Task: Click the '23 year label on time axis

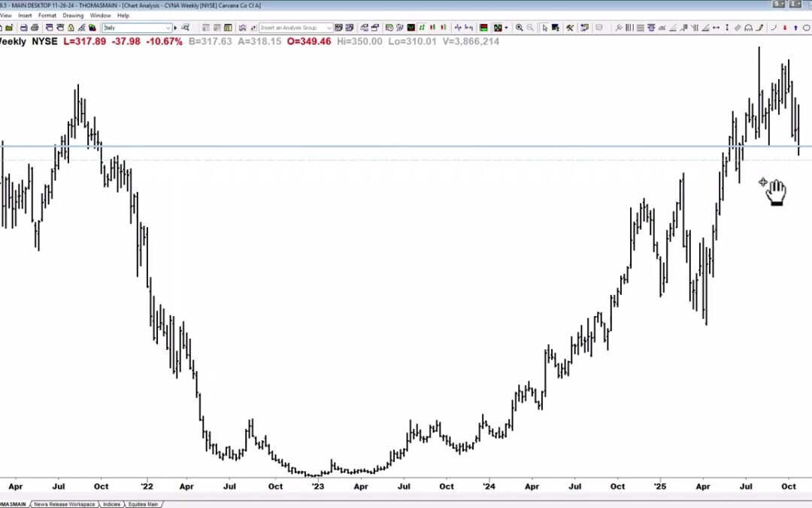Action: [x=317, y=486]
